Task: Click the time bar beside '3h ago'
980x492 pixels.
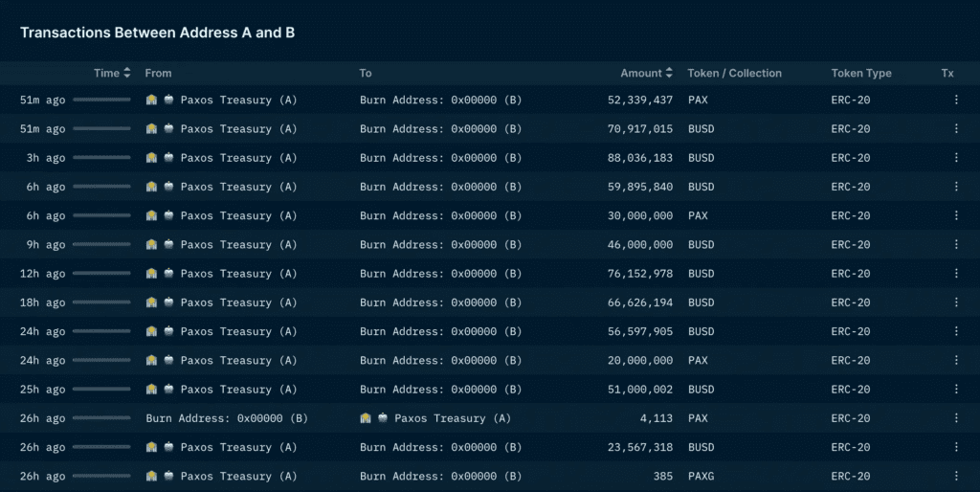Action: (x=101, y=158)
